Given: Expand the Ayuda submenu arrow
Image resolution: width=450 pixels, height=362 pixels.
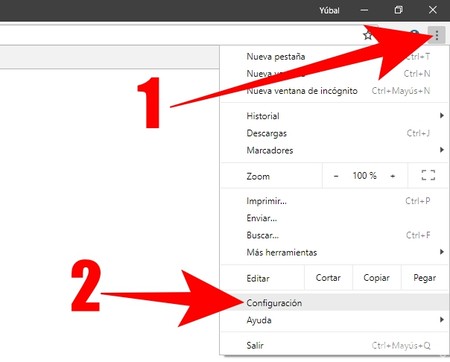Looking at the screenshot, I should pyautogui.click(x=442, y=320).
